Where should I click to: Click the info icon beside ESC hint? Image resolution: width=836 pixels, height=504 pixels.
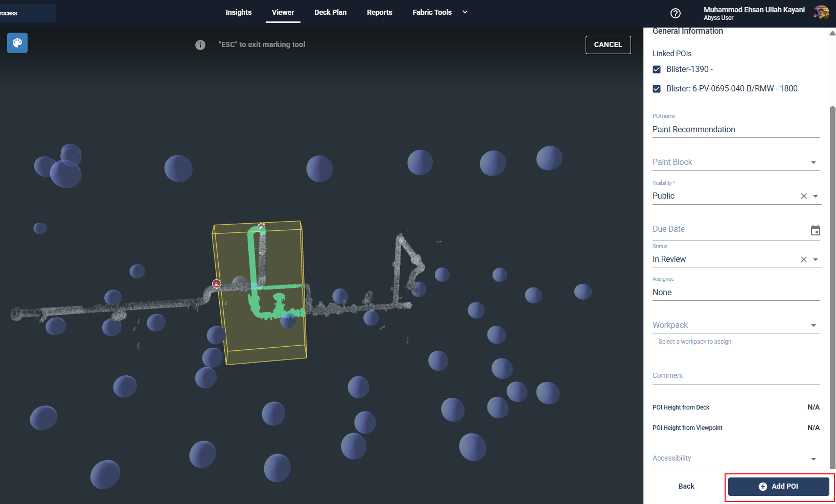pyautogui.click(x=200, y=45)
